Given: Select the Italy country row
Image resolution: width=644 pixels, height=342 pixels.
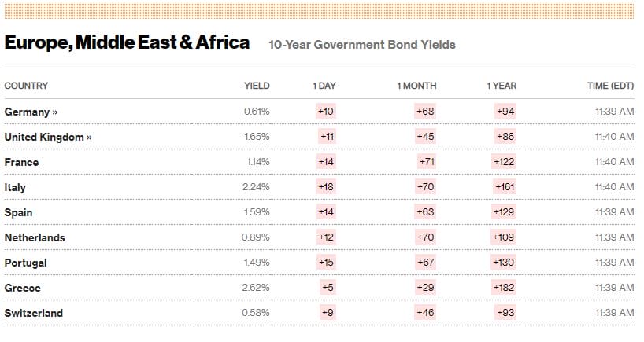Looking at the screenshot, I should coord(319,187).
